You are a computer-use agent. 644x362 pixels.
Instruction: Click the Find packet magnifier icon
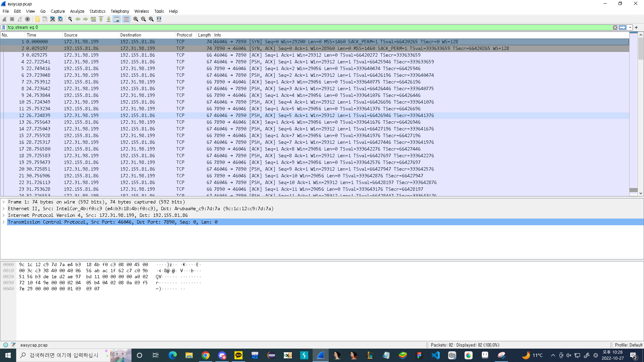pos(70,19)
